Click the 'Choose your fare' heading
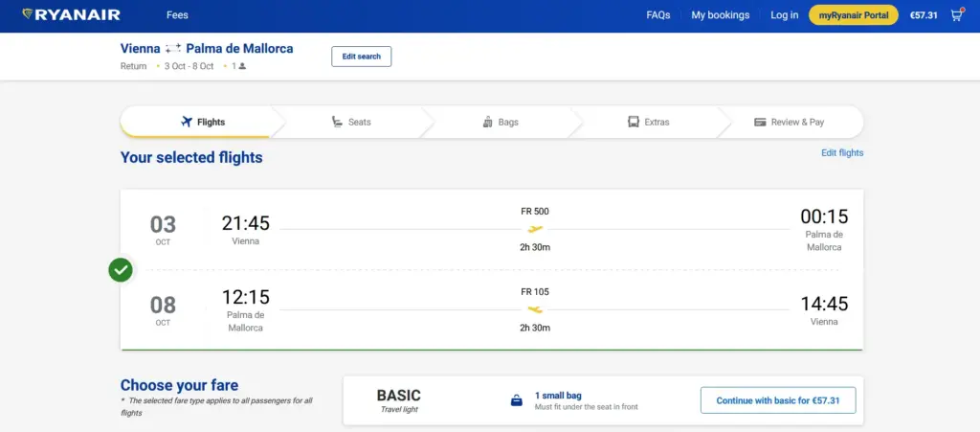 coord(179,385)
